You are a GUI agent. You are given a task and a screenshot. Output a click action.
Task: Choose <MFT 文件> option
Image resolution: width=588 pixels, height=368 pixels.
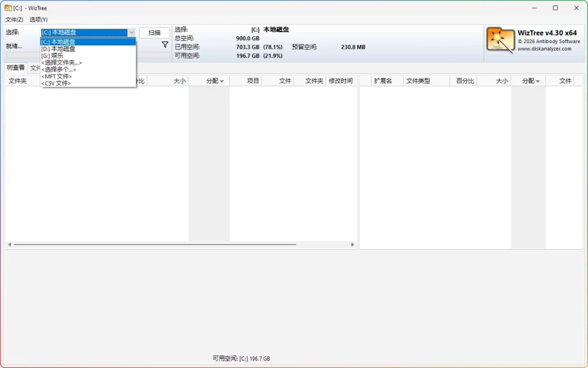coord(57,76)
